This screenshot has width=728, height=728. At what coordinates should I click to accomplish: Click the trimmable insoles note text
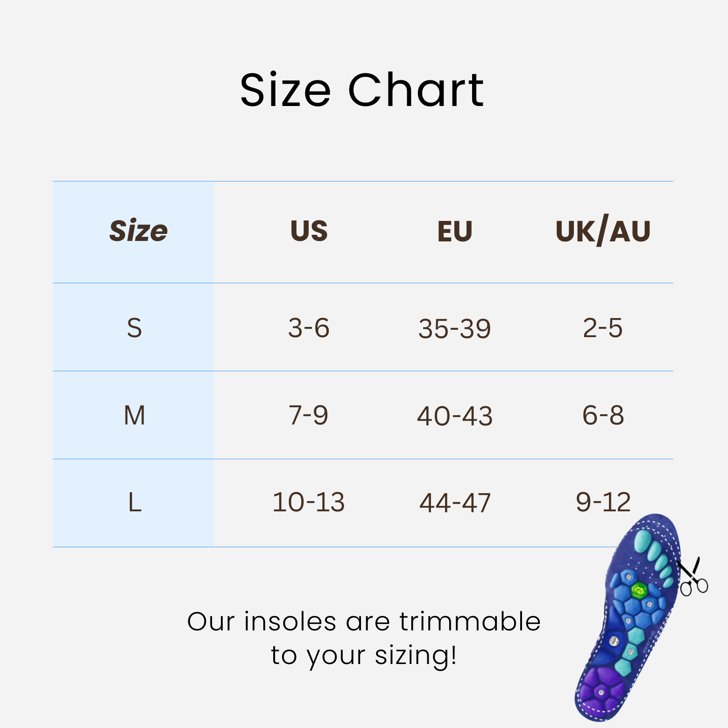364,638
